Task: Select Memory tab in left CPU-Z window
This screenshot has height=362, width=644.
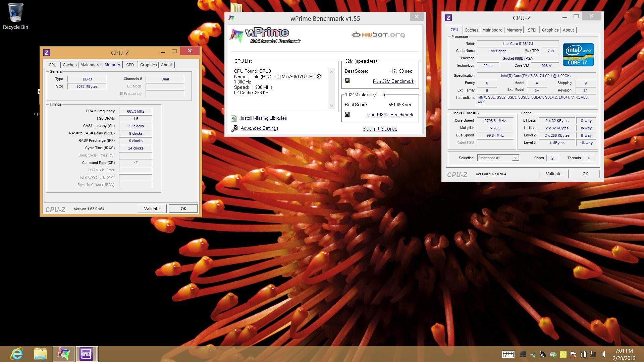Action: (x=112, y=64)
